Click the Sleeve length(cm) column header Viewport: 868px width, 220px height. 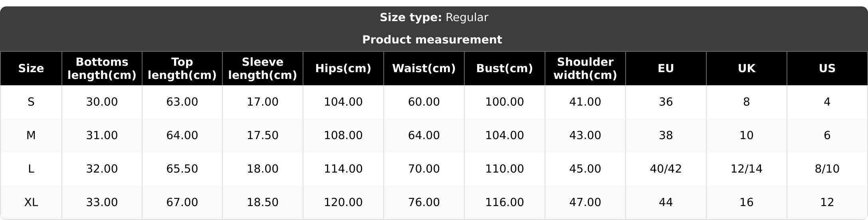pyautogui.click(x=262, y=69)
